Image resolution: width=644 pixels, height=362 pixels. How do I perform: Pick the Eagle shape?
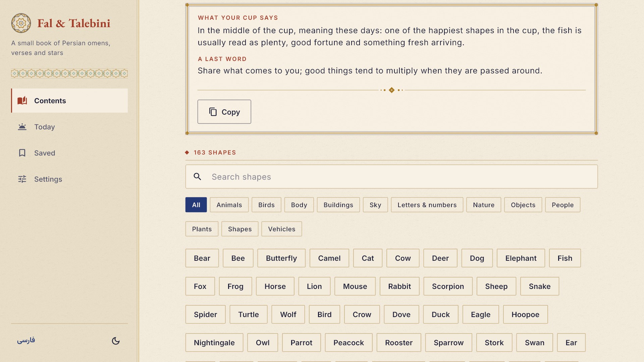point(481,314)
